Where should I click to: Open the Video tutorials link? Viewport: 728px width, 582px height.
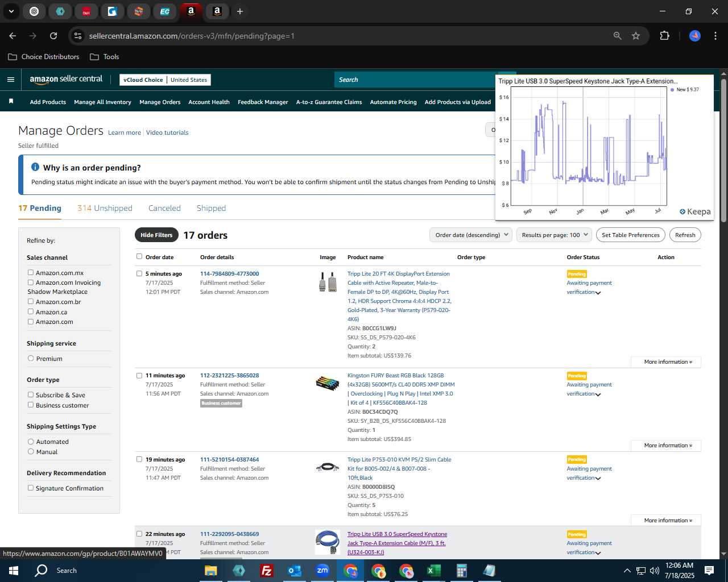pyautogui.click(x=167, y=133)
